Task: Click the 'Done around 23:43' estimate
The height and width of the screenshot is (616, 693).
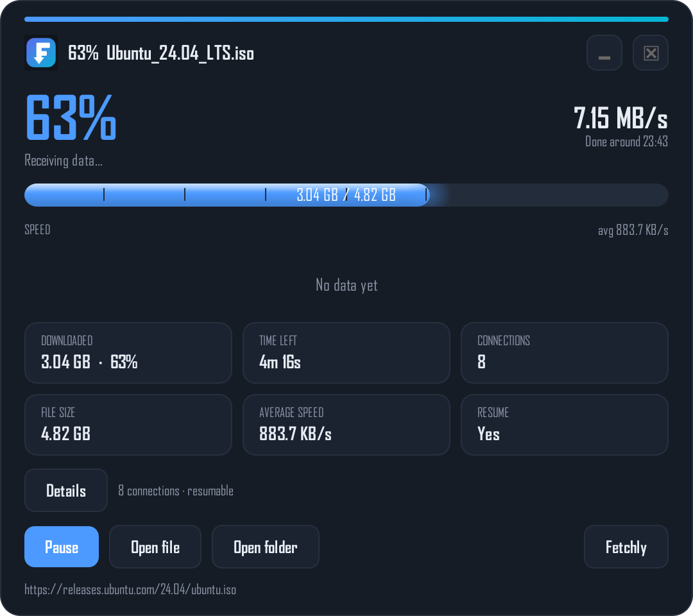Action: pos(626,141)
